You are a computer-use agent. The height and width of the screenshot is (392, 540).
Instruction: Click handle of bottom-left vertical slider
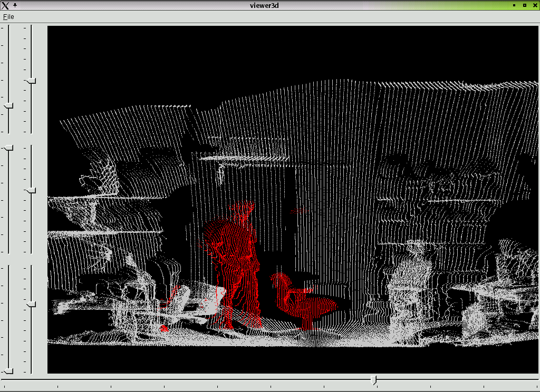[x=8, y=371]
